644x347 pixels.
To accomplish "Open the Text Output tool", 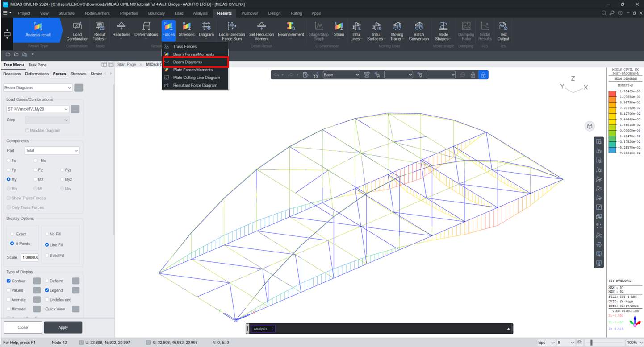I will pyautogui.click(x=503, y=31).
